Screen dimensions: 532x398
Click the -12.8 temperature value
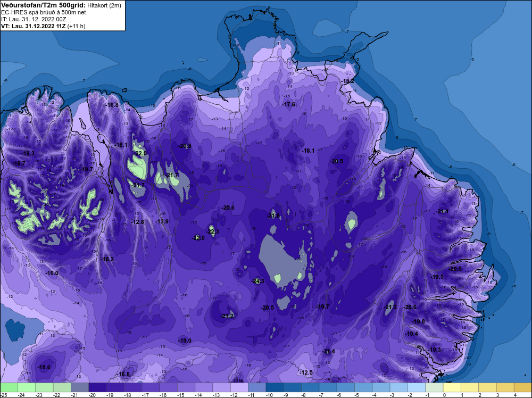tap(137, 222)
